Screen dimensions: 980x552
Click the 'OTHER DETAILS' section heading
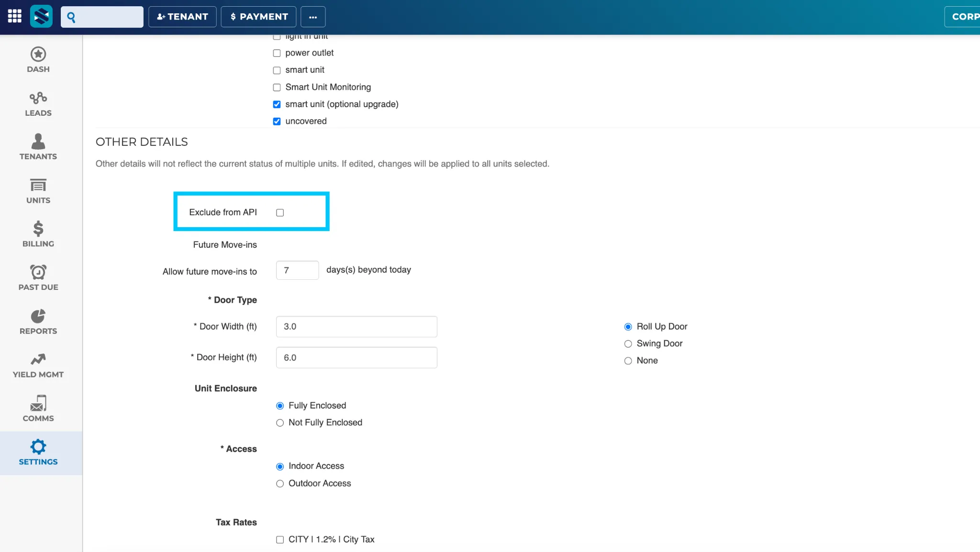pyautogui.click(x=142, y=142)
